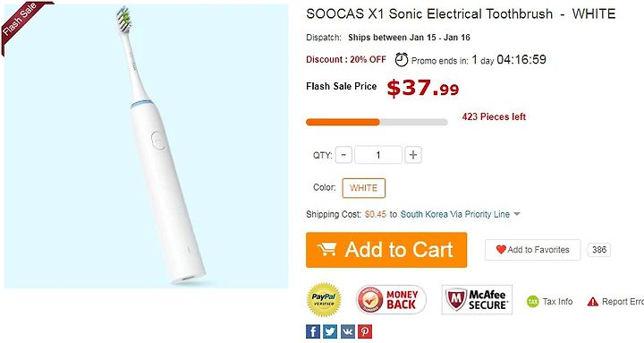The height and width of the screenshot is (343, 644).
Task: Open the Money Back guarantee badge
Action: (391, 300)
